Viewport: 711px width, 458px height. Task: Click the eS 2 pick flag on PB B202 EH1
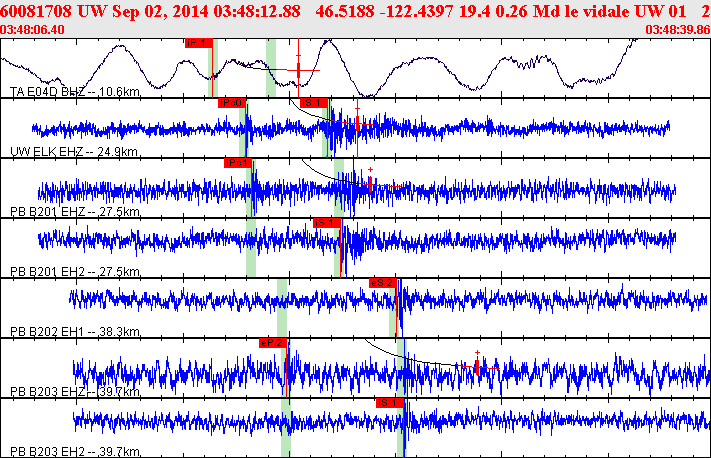[383, 283]
